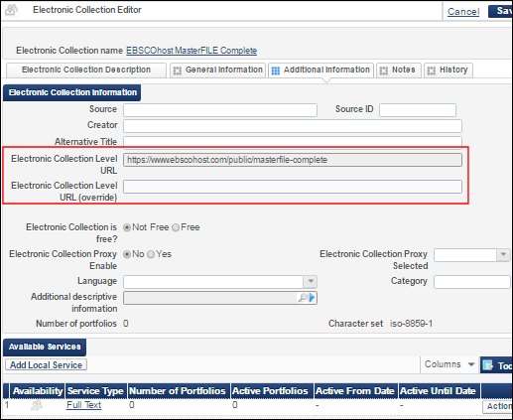Click the Electronic Collection Information section header
This screenshot has width=513, height=420.
72,92
